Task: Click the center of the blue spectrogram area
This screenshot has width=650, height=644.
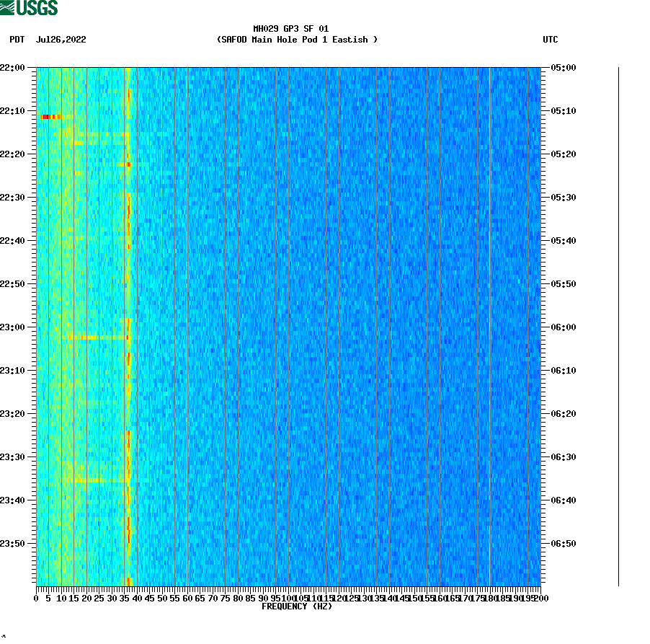Action: (x=324, y=325)
